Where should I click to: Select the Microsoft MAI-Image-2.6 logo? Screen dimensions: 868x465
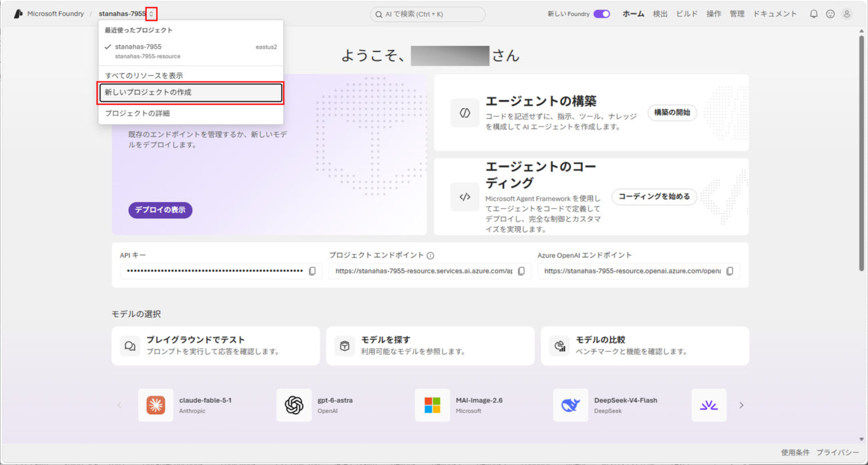coord(432,405)
